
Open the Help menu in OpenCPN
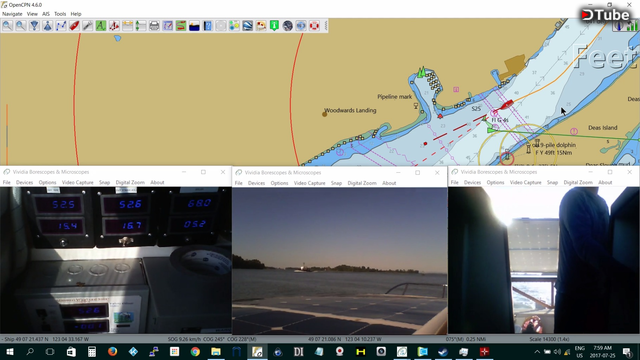(76, 14)
